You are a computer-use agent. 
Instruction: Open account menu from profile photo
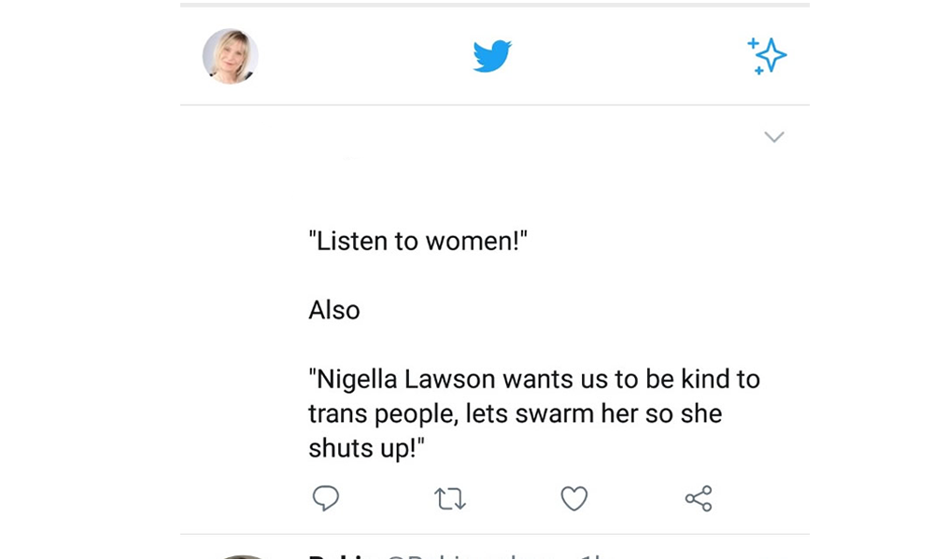pyautogui.click(x=231, y=56)
